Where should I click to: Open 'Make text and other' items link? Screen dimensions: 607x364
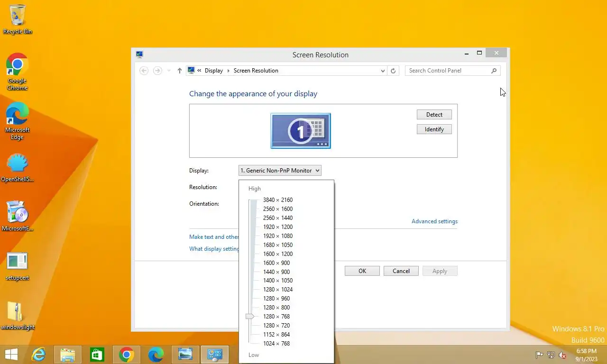pos(214,237)
